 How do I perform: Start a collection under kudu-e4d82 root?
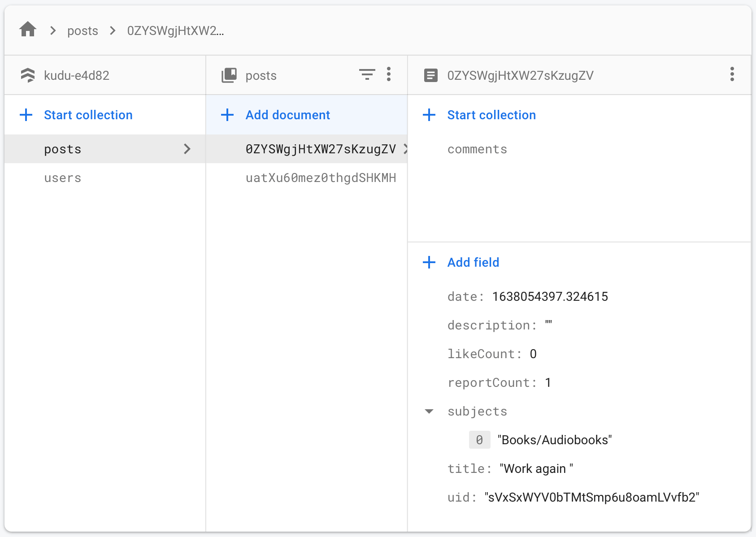pos(88,115)
